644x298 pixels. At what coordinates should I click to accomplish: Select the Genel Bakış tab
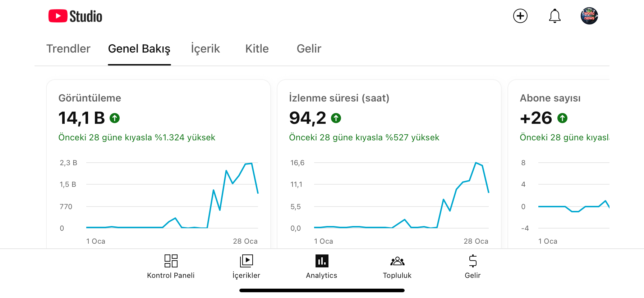click(x=139, y=49)
